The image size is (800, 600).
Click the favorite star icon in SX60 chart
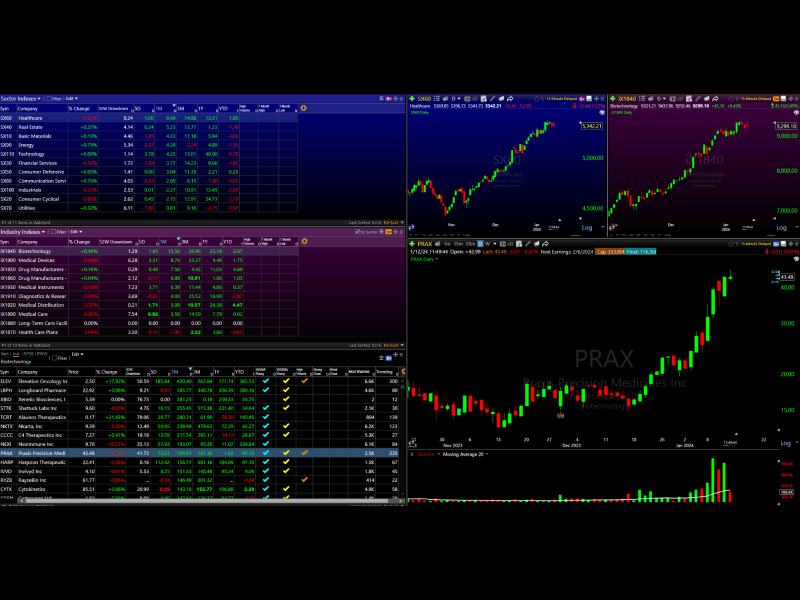tap(537, 98)
